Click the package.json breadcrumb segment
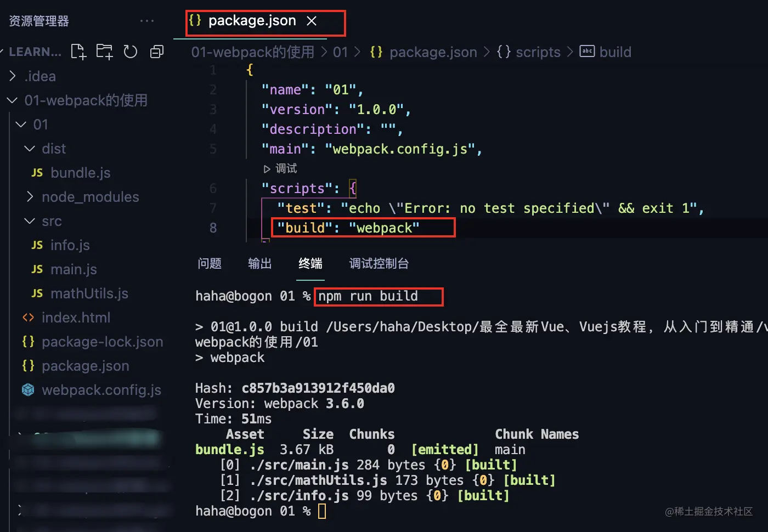The image size is (768, 532). (x=433, y=52)
